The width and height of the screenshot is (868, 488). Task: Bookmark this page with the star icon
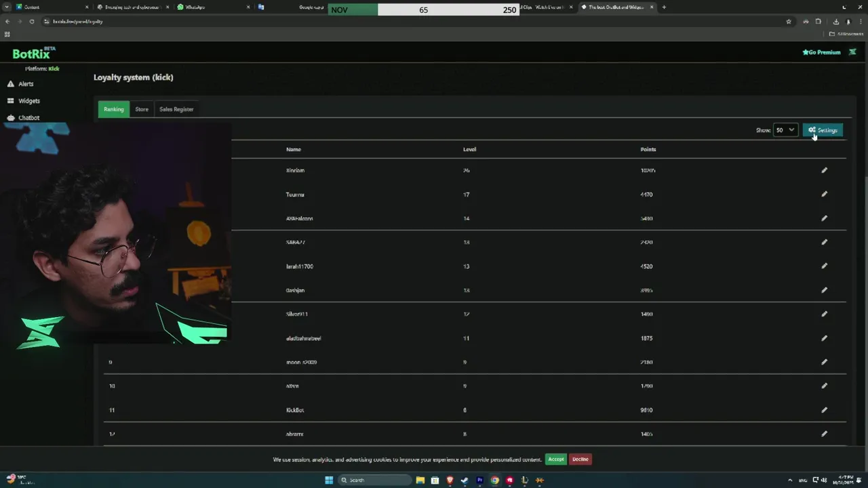788,22
